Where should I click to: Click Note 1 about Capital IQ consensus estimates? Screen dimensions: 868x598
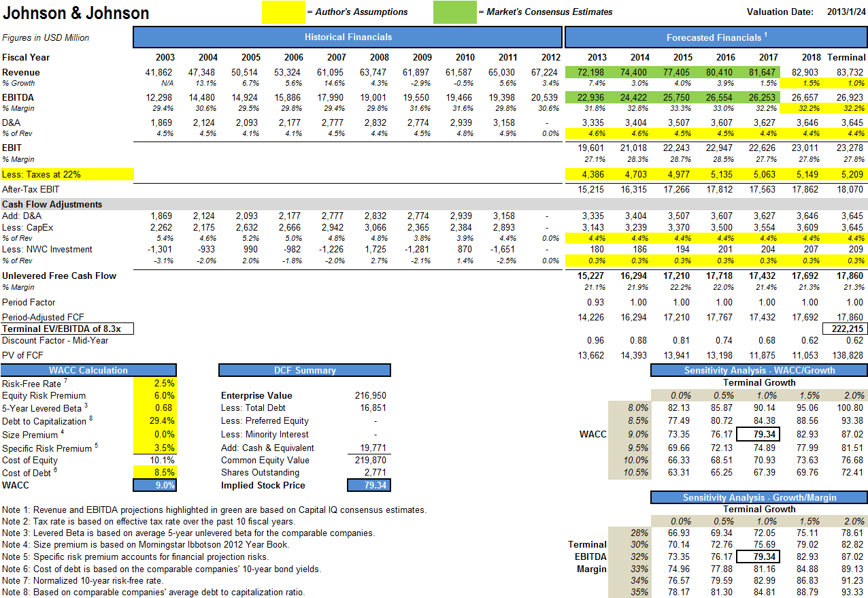point(214,510)
